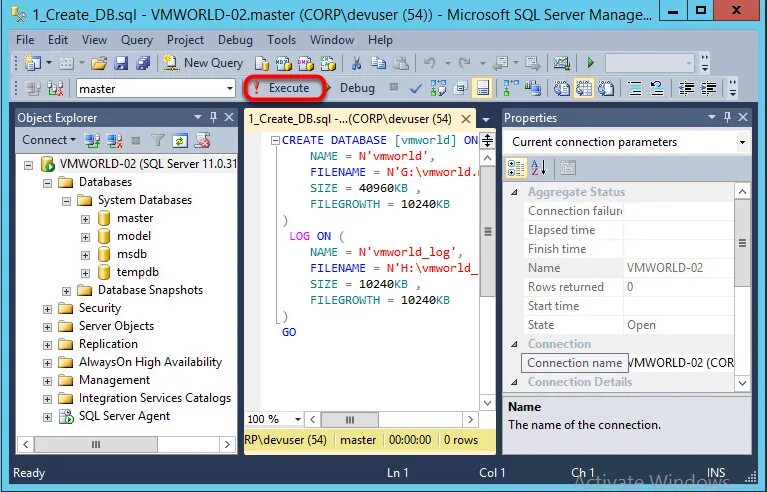The width and height of the screenshot is (767, 492).
Task: Toggle Include Client Statistics
Action: [533, 89]
